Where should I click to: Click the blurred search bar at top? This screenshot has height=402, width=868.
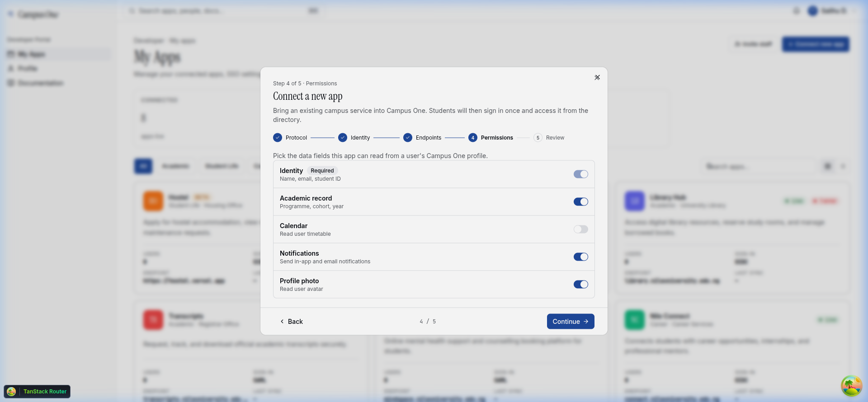point(224,11)
